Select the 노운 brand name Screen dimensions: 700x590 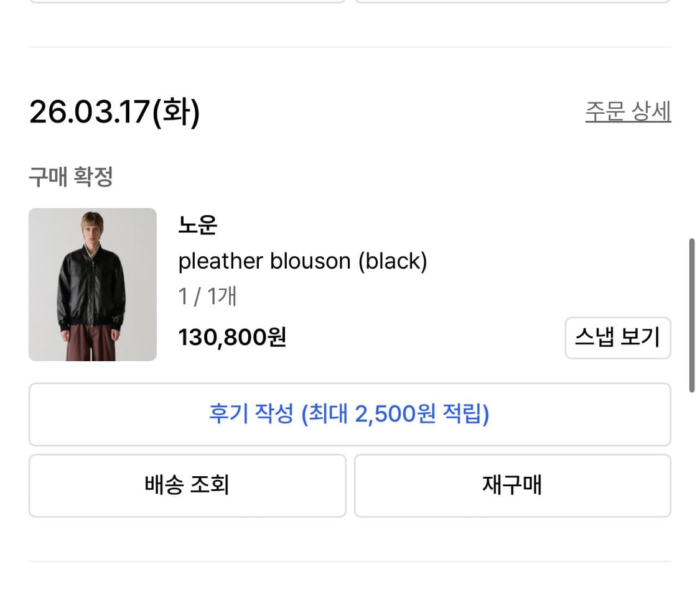198,226
